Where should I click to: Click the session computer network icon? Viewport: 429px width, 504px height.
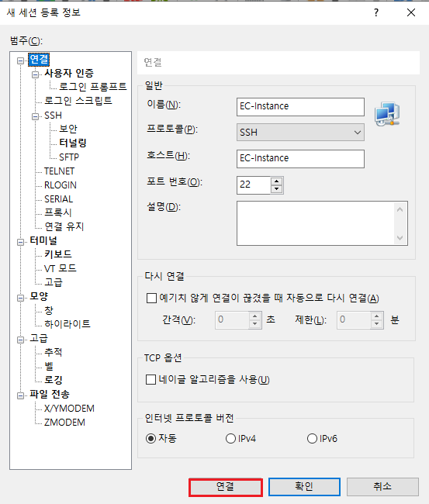click(x=387, y=114)
